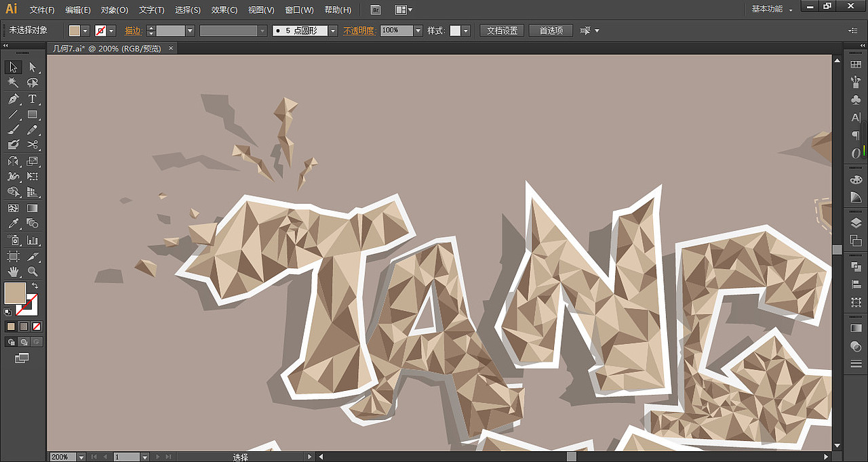868x462 pixels.
Task: Open the 不透明度 transparency panel link
Action: (x=358, y=30)
